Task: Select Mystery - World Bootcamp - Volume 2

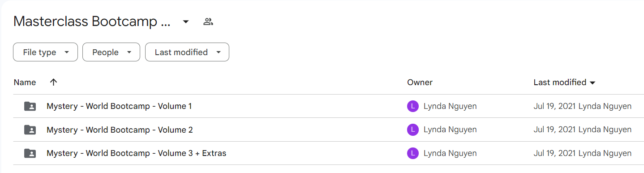Action: click(x=120, y=130)
